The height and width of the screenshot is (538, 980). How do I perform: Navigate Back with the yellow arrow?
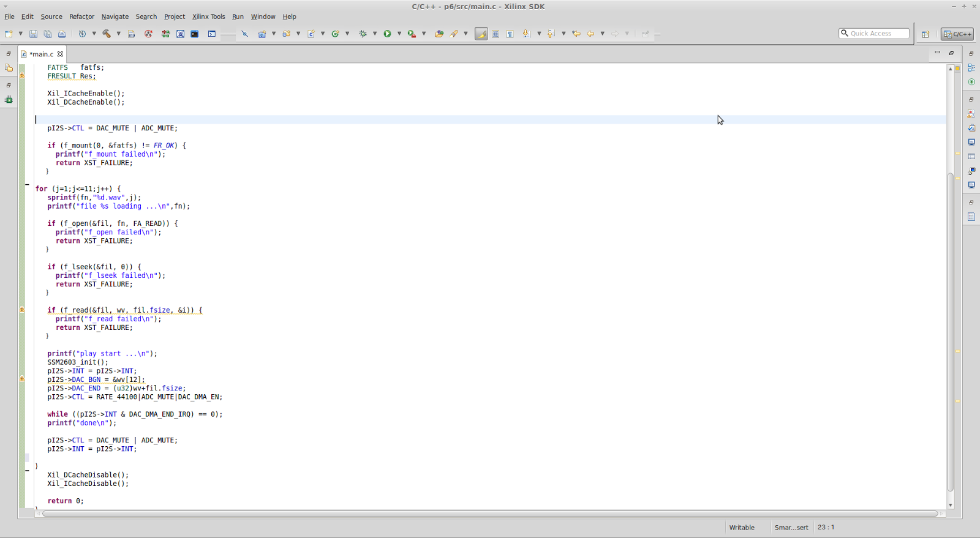(x=590, y=34)
